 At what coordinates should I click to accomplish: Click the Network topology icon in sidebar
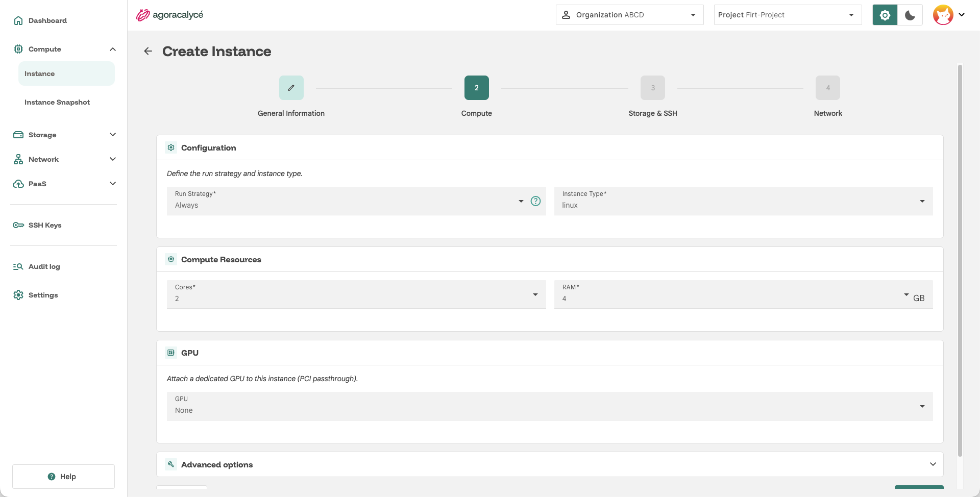18,159
